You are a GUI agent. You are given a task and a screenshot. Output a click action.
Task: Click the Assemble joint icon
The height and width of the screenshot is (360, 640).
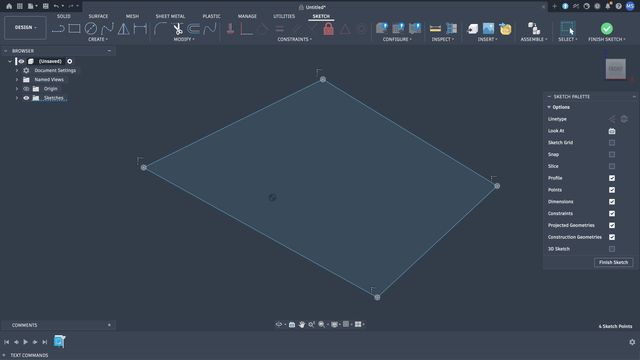[534, 29]
